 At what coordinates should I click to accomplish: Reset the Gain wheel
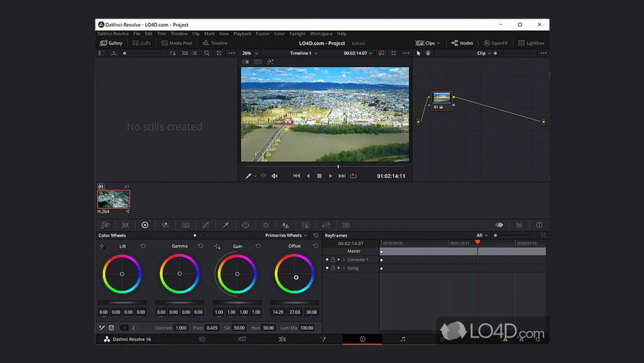[x=258, y=246]
